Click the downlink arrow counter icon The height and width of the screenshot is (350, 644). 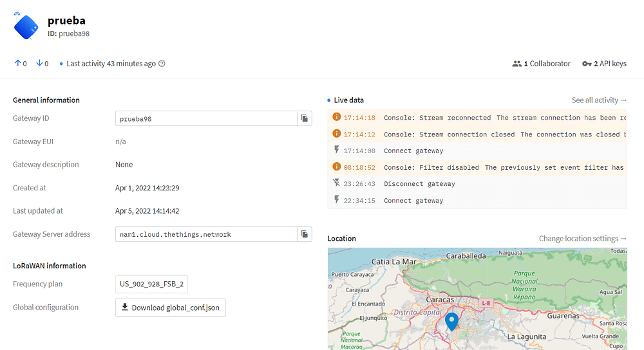coord(39,63)
